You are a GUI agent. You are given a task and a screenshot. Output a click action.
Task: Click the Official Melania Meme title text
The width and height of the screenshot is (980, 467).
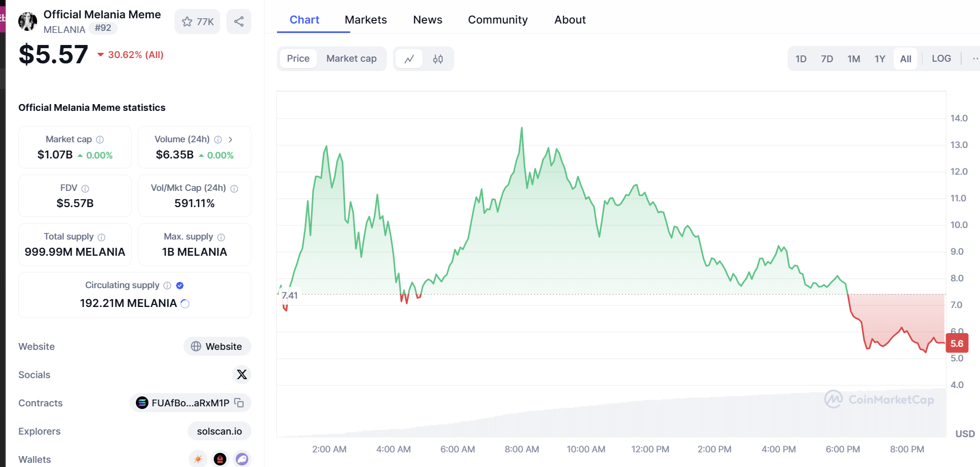pyautogui.click(x=102, y=15)
